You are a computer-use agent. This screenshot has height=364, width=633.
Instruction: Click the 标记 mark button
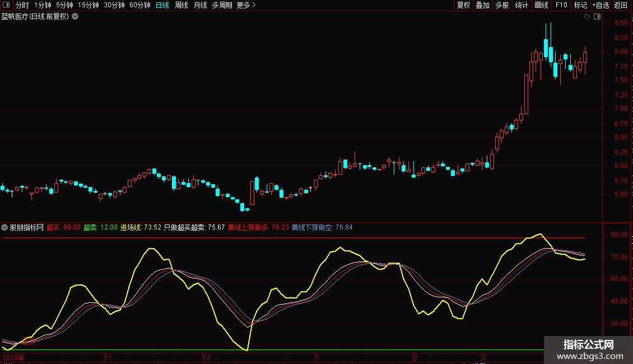580,5
